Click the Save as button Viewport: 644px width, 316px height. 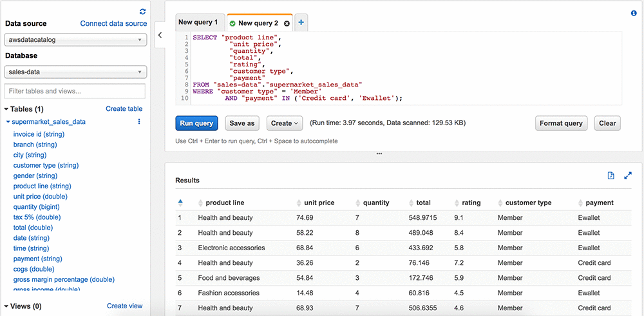click(242, 123)
